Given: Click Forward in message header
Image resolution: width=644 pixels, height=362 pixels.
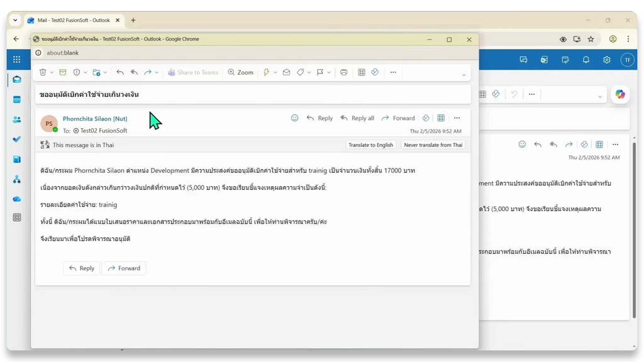Looking at the screenshot, I should [x=398, y=118].
